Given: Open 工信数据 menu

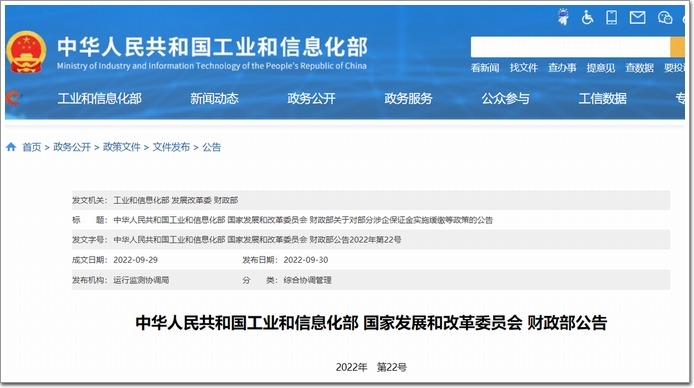Looking at the screenshot, I should [x=602, y=98].
